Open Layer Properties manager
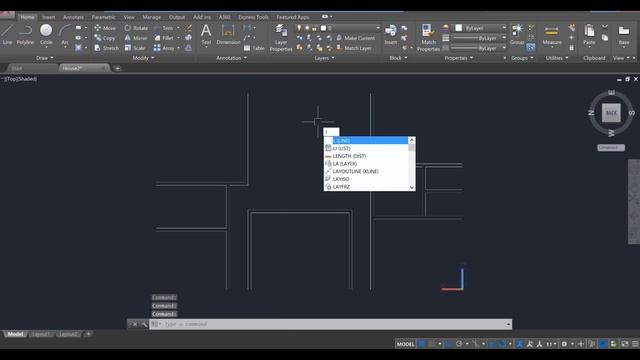The width and height of the screenshot is (640, 360). 281,38
